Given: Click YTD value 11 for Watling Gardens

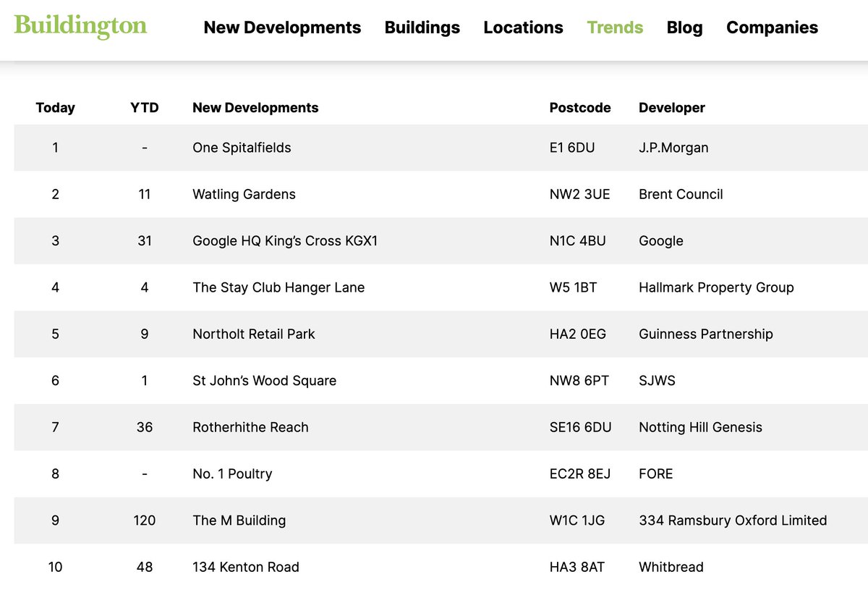Looking at the screenshot, I should pyautogui.click(x=145, y=194).
